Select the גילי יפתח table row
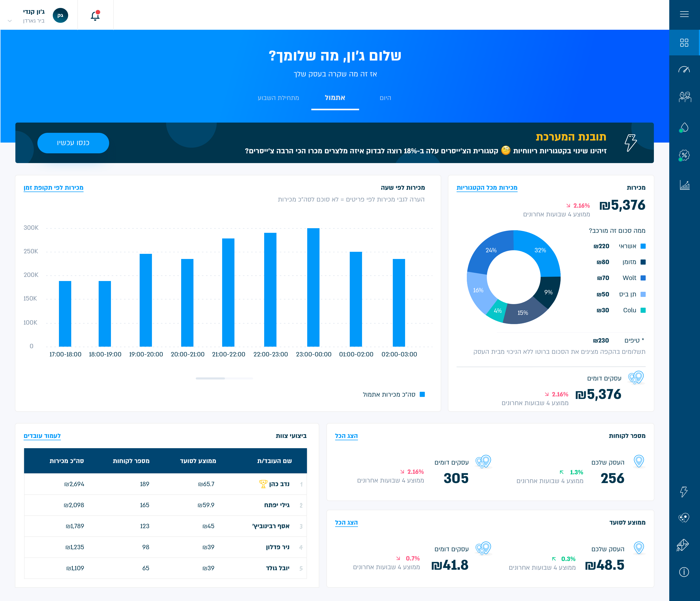The width and height of the screenshot is (700, 601). (166, 505)
